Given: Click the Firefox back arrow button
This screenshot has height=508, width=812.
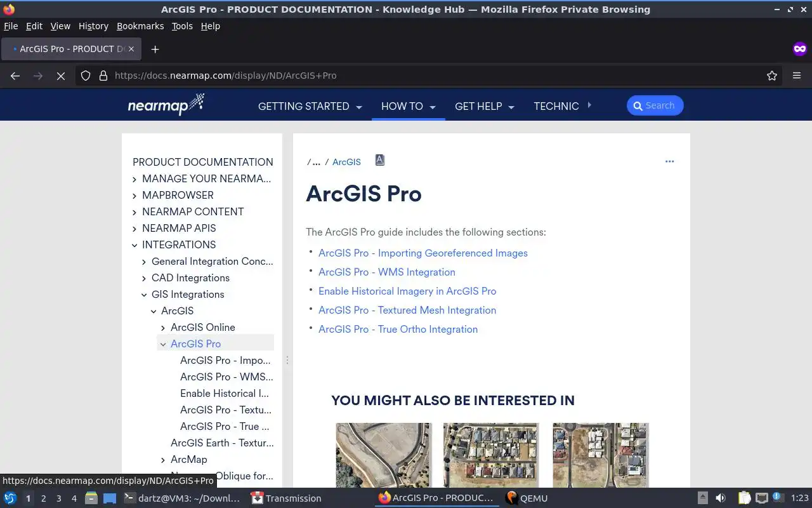Looking at the screenshot, I should [15, 76].
